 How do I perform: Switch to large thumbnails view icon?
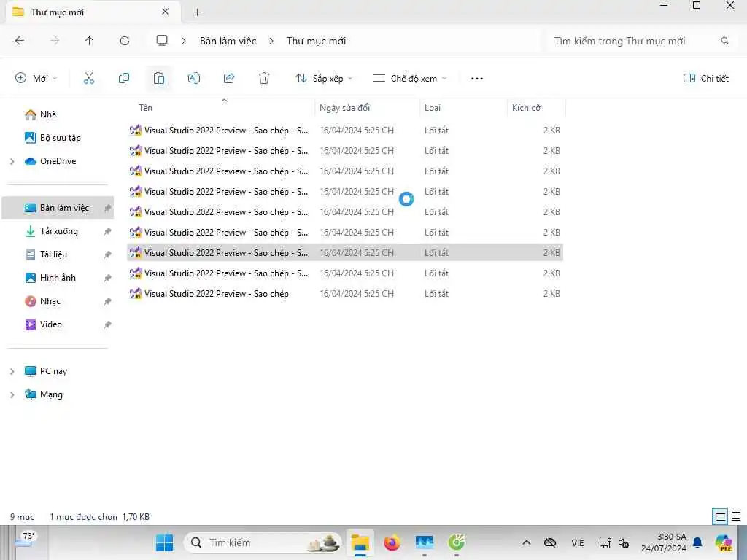[736, 516]
